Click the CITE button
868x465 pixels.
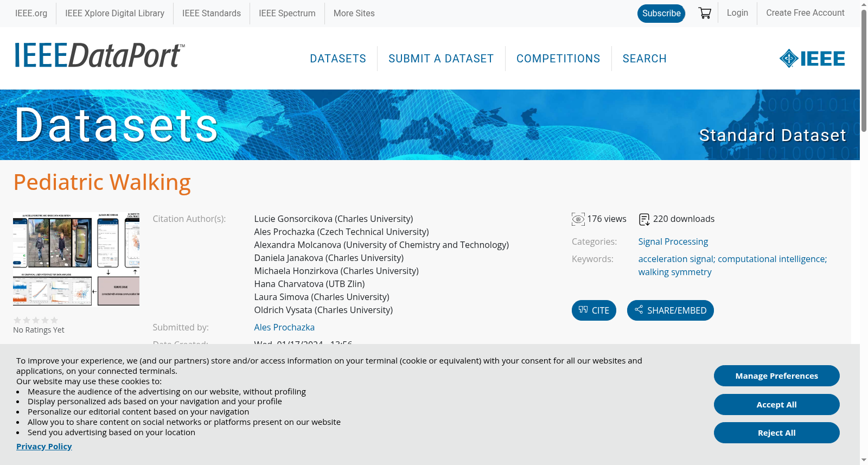[x=594, y=310]
